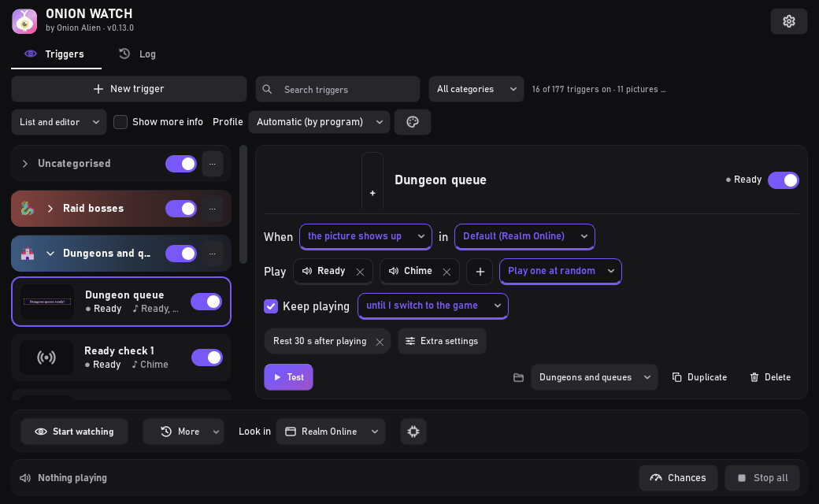Uncheck the Keep playing checkbox
The image size is (819, 504).
tap(271, 306)
